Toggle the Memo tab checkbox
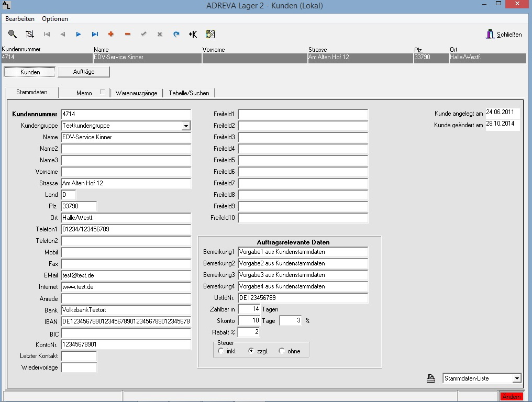Screen dimensions: 532x402 click(x=103, y=92)
